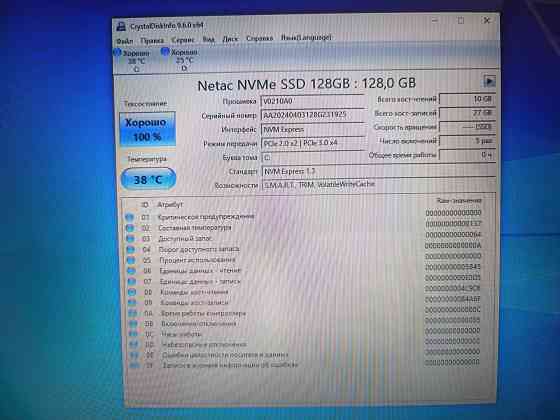Click the NVM Express interface field
Viewport: 560px width, 420px height.
313,129
